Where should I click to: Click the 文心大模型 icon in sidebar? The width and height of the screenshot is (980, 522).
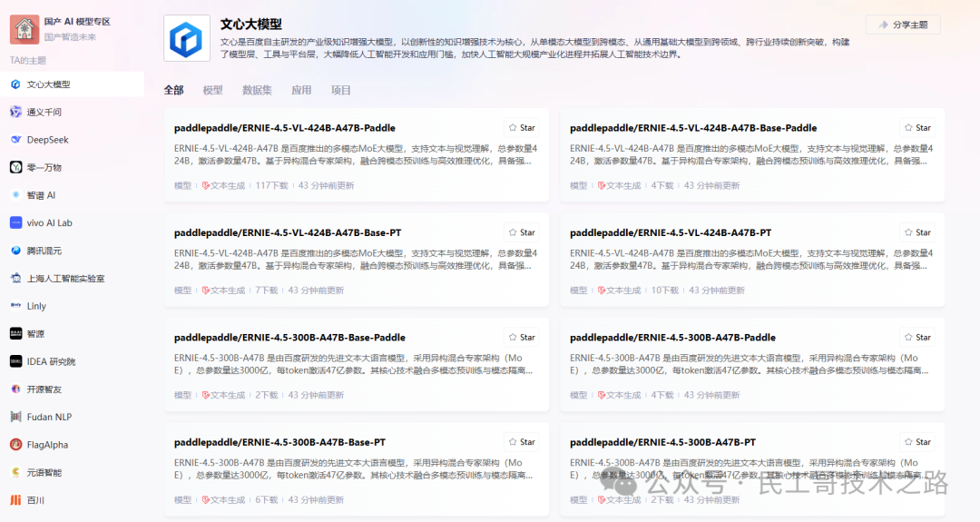point(15,84)
